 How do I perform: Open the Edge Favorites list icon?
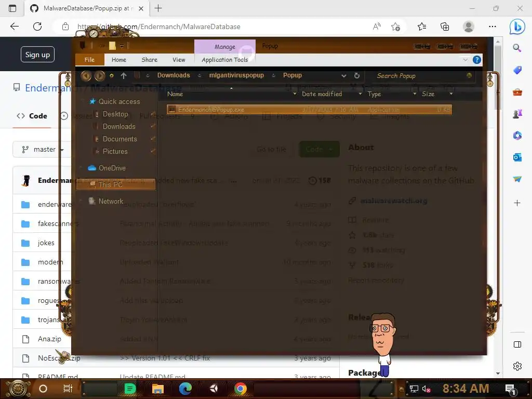tap(422, 26)
